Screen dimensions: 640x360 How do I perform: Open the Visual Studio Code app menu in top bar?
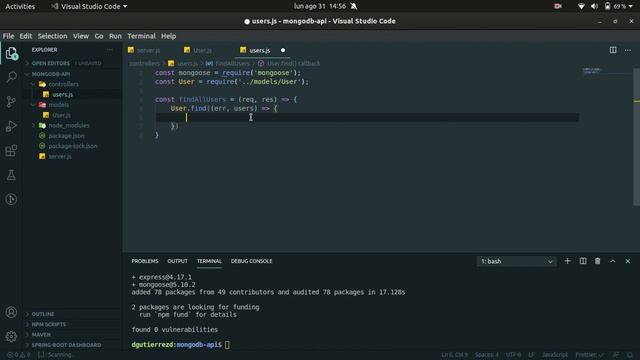[89, 7]
